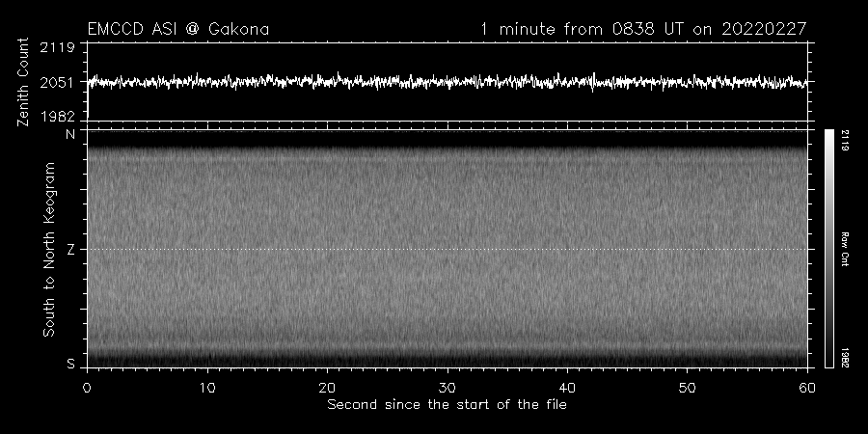Click the 2119 zenith count tick value
The height and width of the screenshot is (434, 868).
click(58, 47)
